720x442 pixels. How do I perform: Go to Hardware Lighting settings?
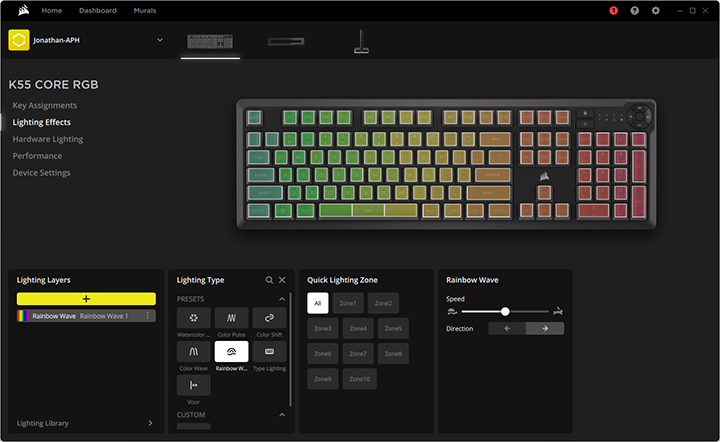48,139
